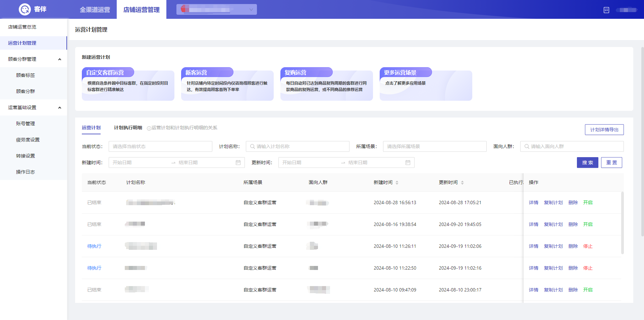The height and width of the screenshot is (320, 644).
Task: Open 详情 for plan created 2024-08-28 16:56:13
Action: [x=533, y=202]
